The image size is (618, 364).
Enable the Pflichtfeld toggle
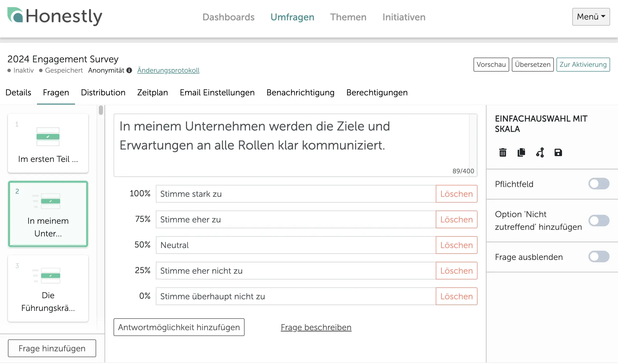pyautogui.click(x=599, y=184)
